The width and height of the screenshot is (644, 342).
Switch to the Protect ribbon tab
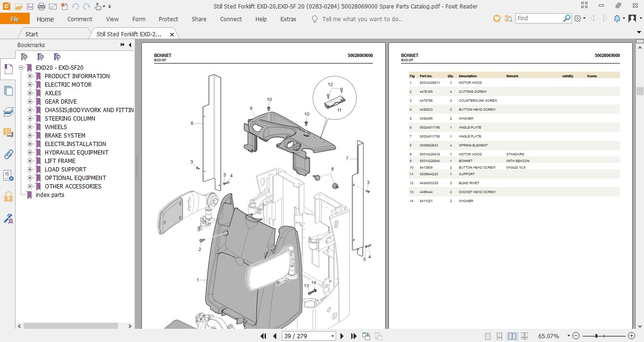pyautogui.click(x=168, y=19)
